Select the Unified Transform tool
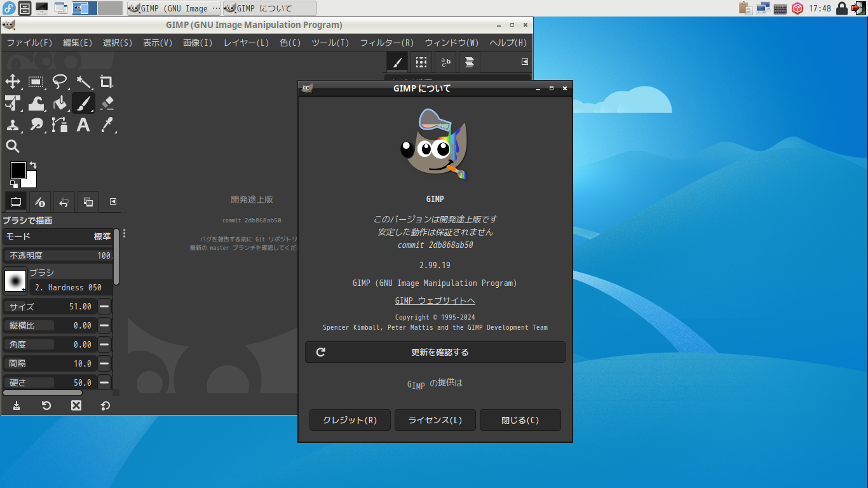The height and width of the screenshot is (488, 868). (x=13, y=103)
